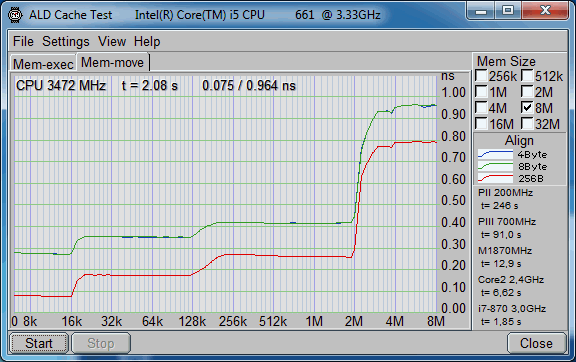Click the green 8Byte align legend swatch

click(x=495, y=166)
